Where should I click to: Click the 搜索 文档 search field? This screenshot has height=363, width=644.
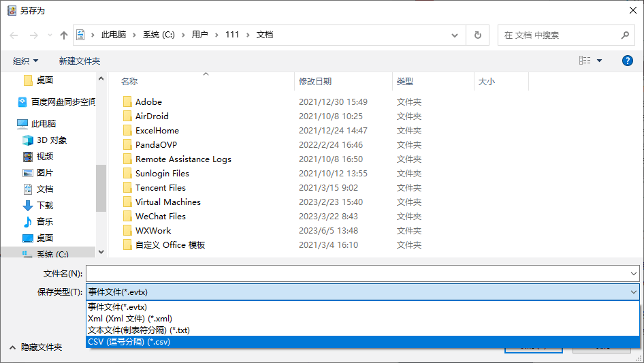(558, 35)
